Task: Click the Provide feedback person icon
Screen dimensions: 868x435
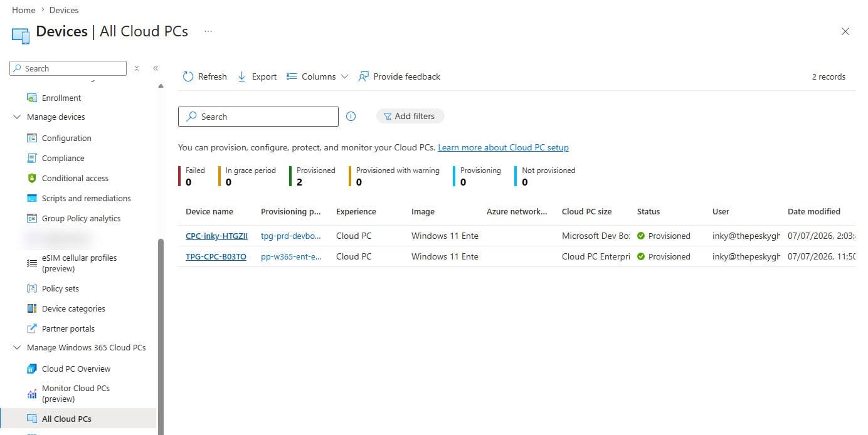Action: point(363,76)
